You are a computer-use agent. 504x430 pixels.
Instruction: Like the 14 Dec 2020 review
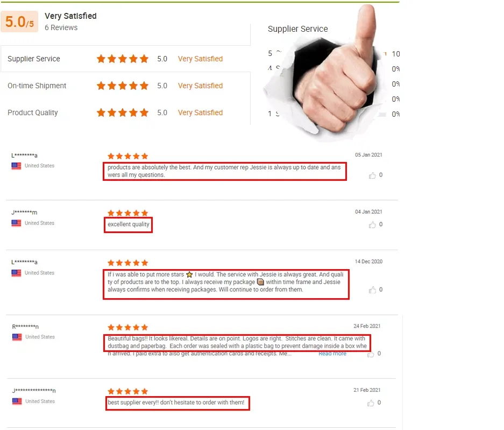pos(372,290)
